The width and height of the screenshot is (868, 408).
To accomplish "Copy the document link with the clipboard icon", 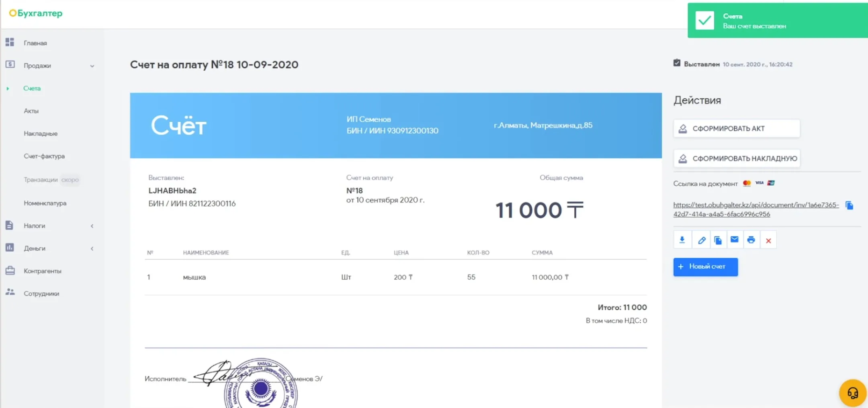I will tap(849, 205).
